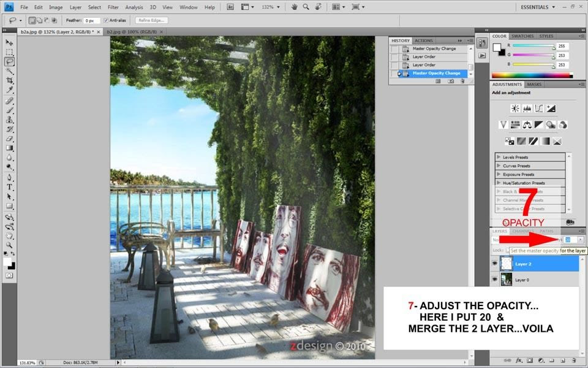Add a Channel Mixer adjustment

[562, 125]
